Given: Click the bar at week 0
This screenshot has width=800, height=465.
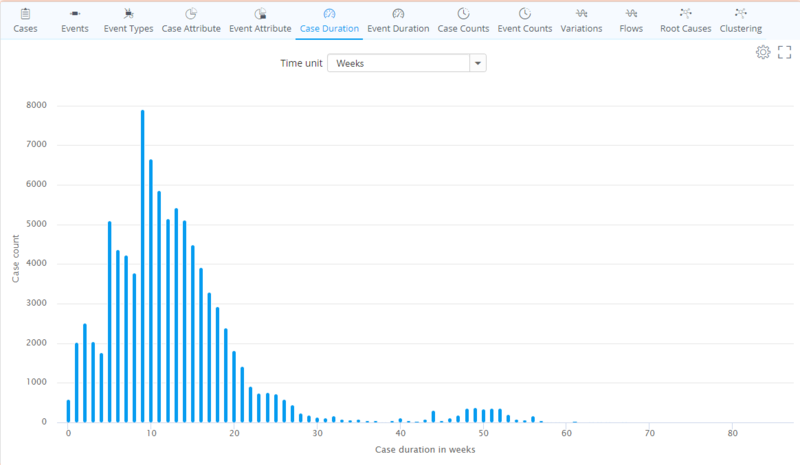Looking at the screenshot, I should [x=68, y=411].
